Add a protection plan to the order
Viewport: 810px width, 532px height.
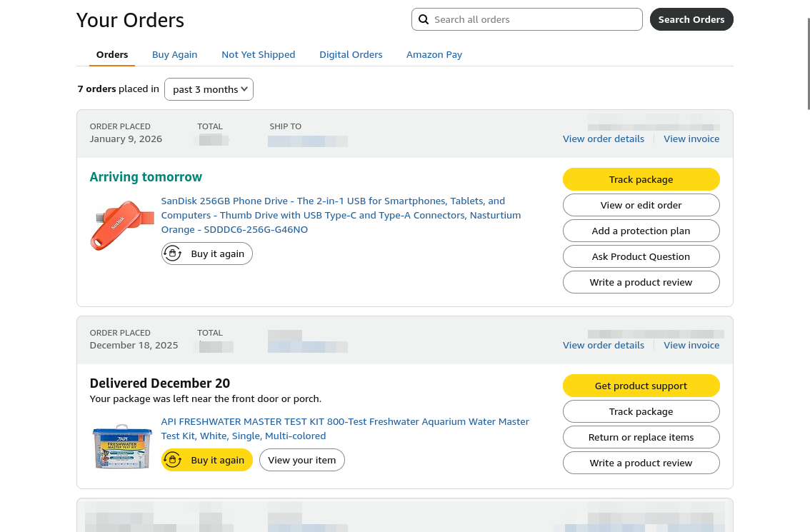click(641, 231)
